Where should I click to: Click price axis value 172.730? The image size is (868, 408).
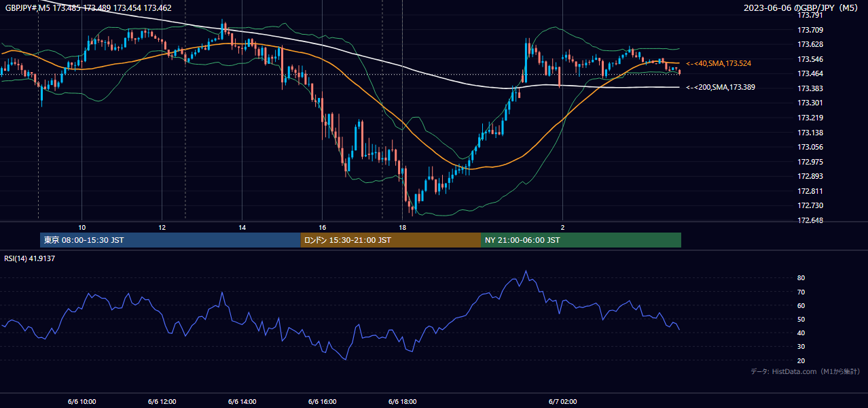click(810, 205)
